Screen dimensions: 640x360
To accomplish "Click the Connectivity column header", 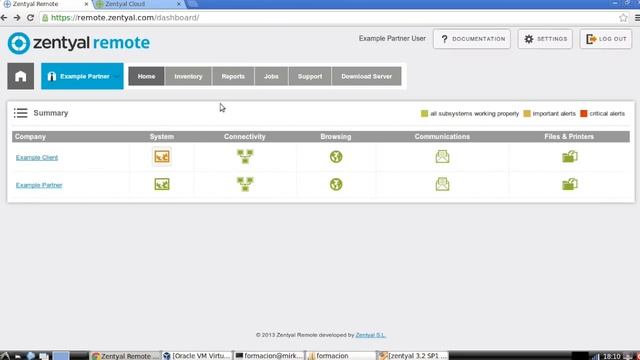I will [244, 137].
